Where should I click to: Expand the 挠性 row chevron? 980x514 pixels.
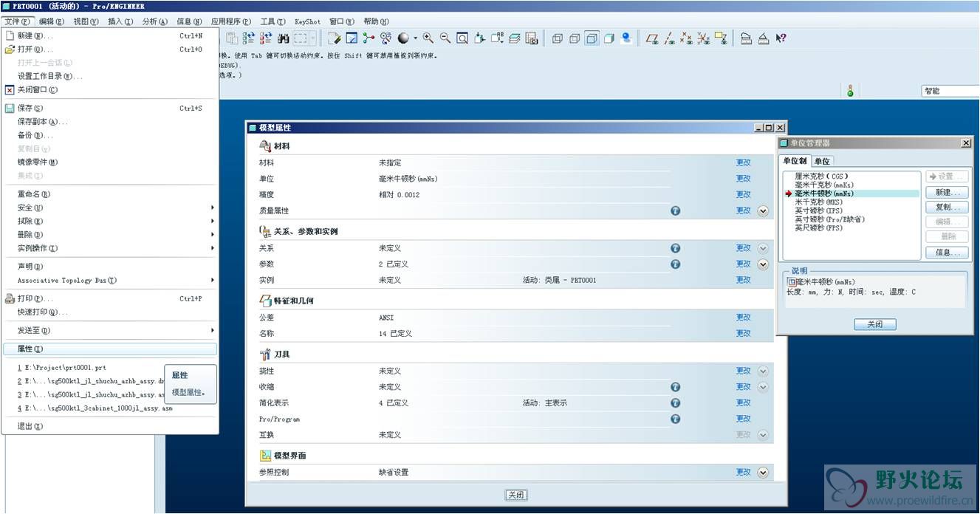[x=763, y=371]
